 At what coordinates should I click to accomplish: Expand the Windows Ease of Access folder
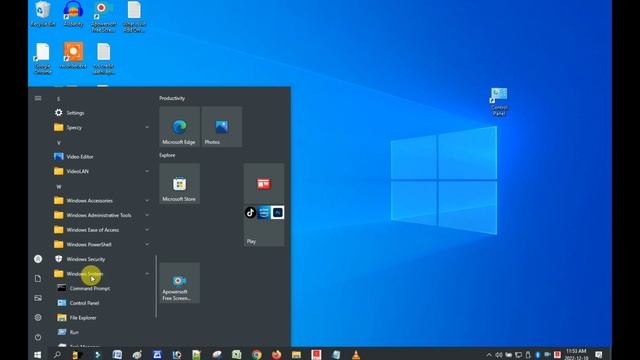101,230
